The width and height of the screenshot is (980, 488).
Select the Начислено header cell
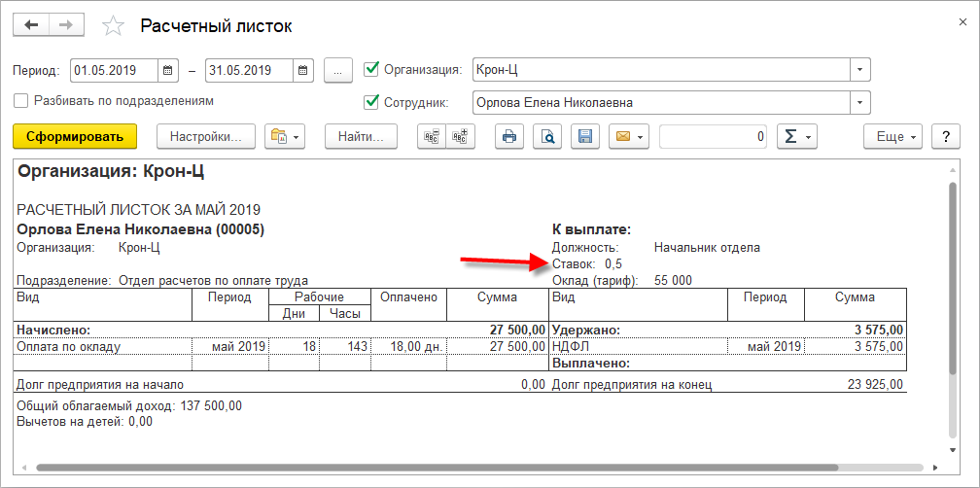click(x=53, y=330)
